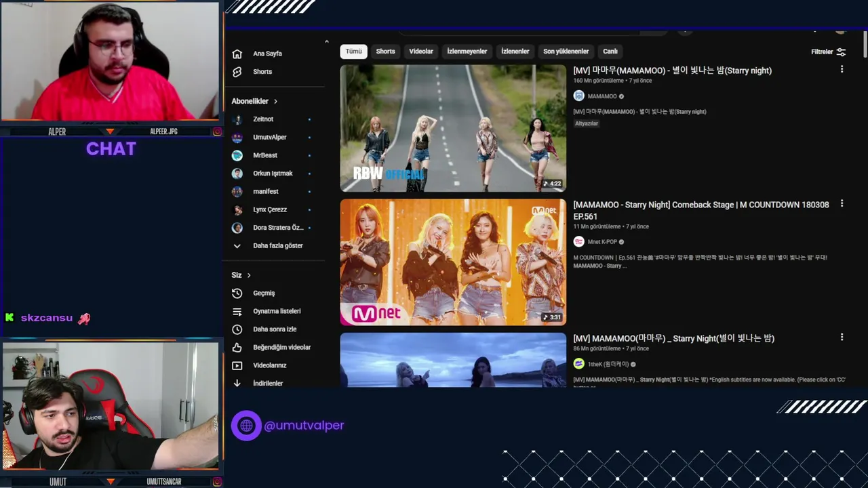Play the RBW Official road thumbnail video

tap(453, 128)
